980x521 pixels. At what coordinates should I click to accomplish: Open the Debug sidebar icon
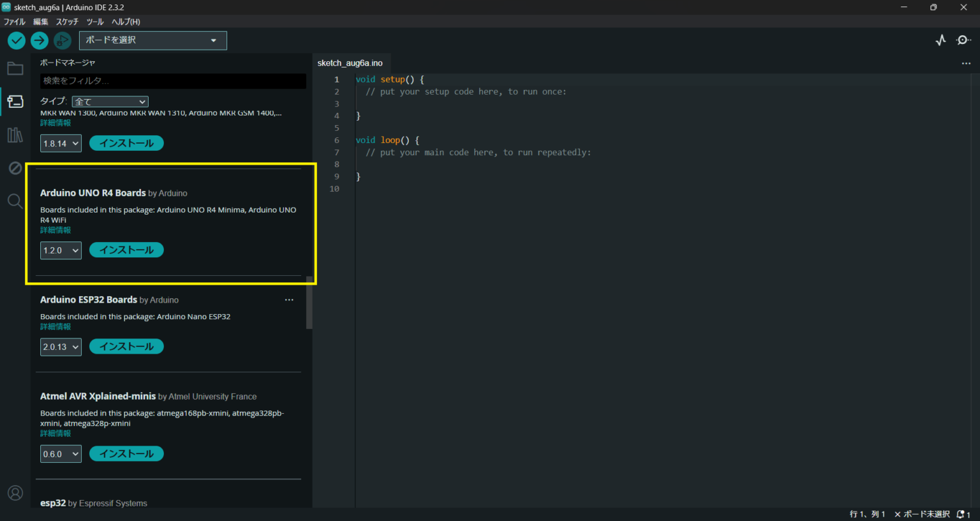tap(15, 168)
